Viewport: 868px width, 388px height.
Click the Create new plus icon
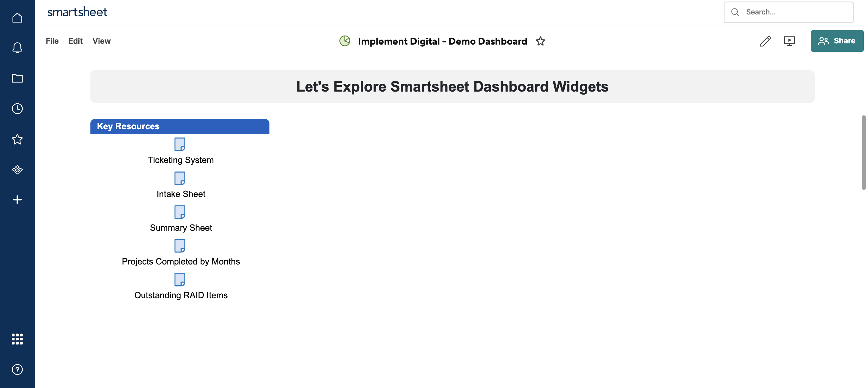(17, 200)
